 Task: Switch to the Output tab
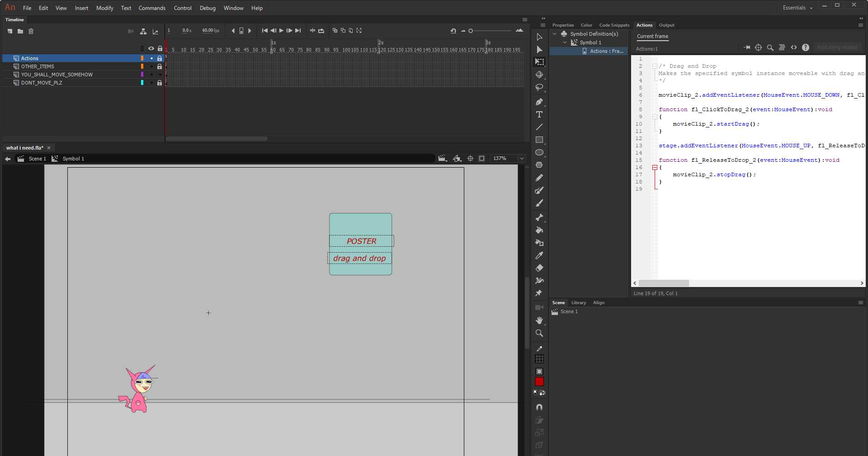pyautogui.click(x=666, y=25)
